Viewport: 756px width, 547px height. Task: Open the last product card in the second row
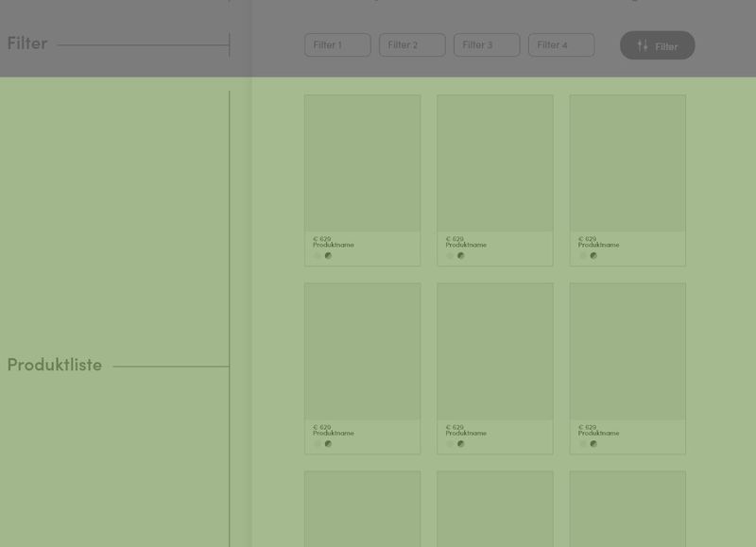tap(627, 368)
